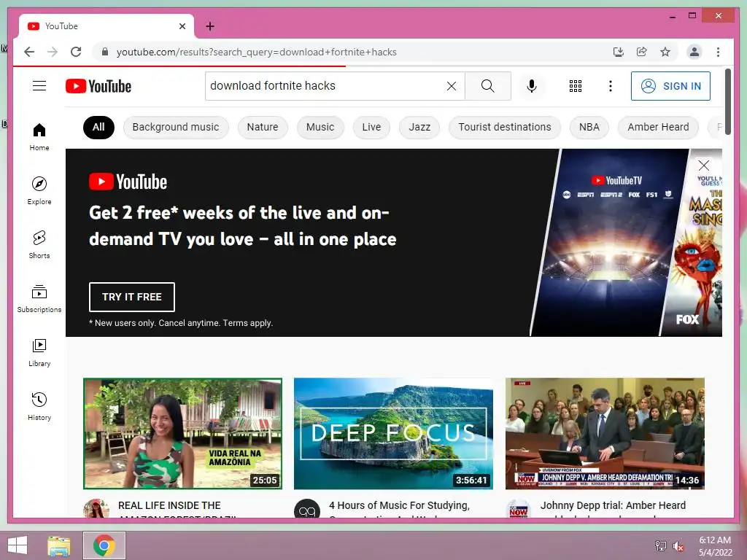Select the Jazz chip
The width and height of the screenshot is (747, 560).
419,127
